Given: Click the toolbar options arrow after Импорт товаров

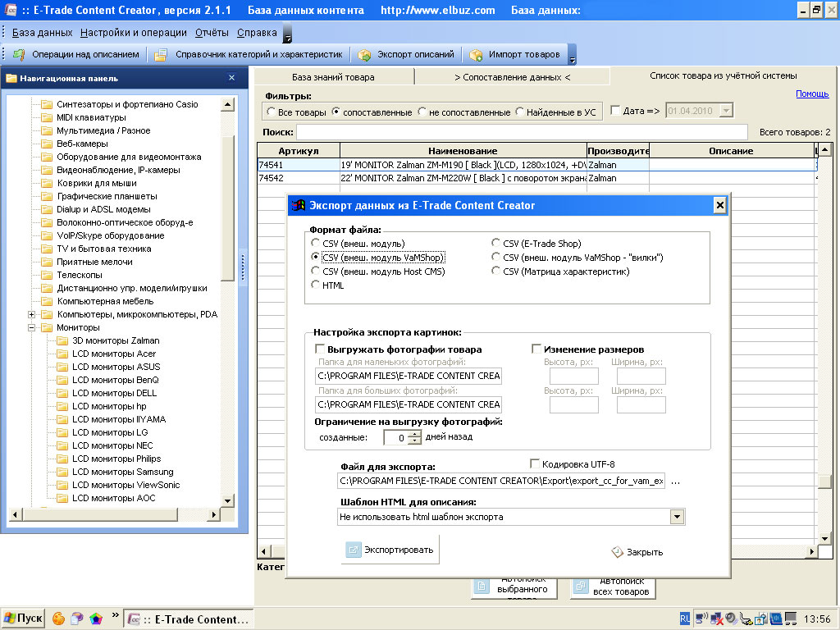Looking at the screenshot, I should [x=572, y=55].
